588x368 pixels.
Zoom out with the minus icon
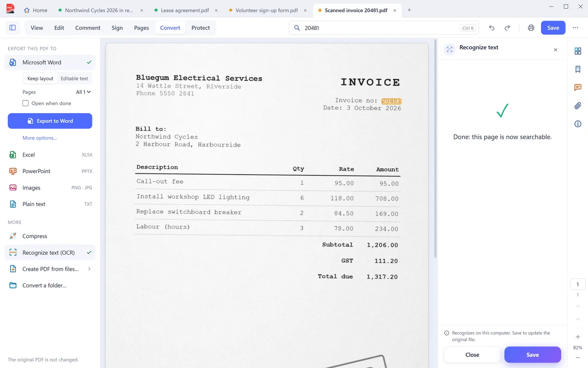point(578,358)
